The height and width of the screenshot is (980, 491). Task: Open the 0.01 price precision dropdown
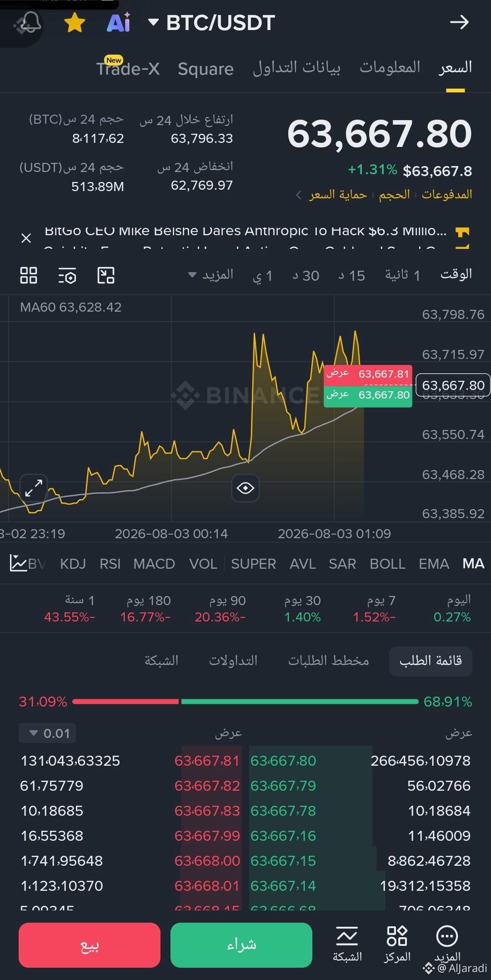click(x=47, y=733)
